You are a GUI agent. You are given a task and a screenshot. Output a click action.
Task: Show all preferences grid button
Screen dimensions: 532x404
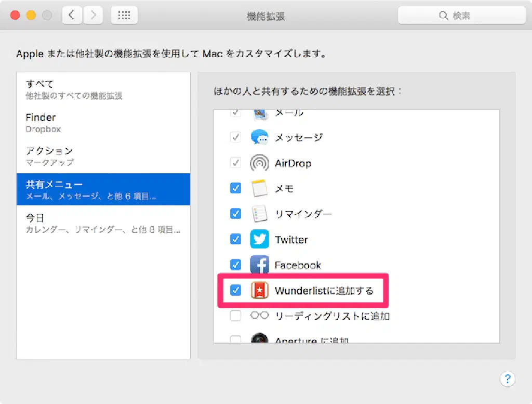(124, 16)
